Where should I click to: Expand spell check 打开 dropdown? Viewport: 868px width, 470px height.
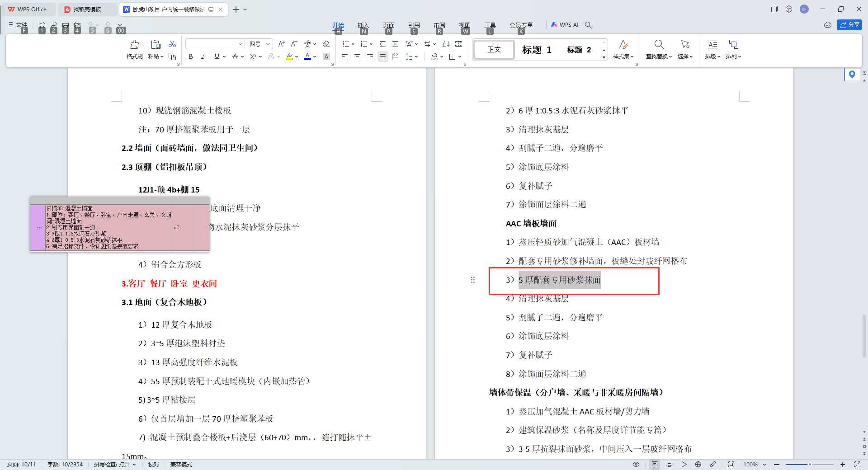[x=134, y=465]
